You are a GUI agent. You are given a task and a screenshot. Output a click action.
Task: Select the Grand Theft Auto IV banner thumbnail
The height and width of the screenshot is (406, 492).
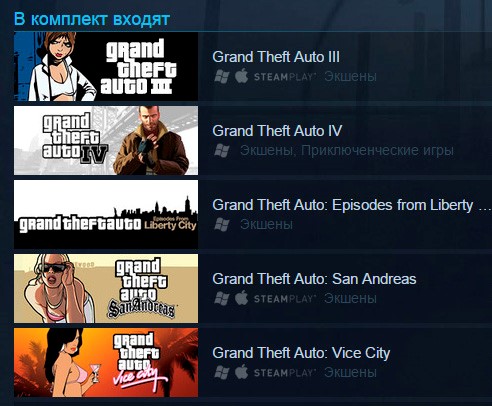(x=106, y=140)
